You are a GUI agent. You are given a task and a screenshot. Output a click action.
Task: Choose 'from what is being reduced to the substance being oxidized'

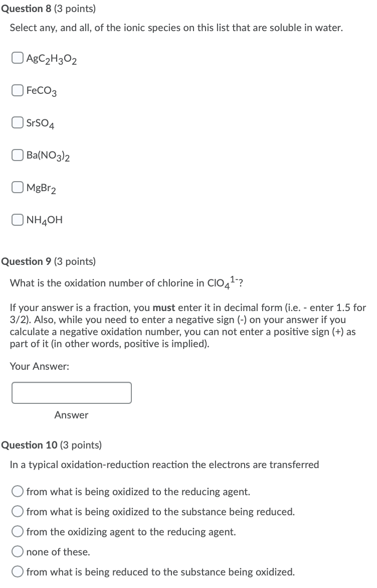click(17, 571)
